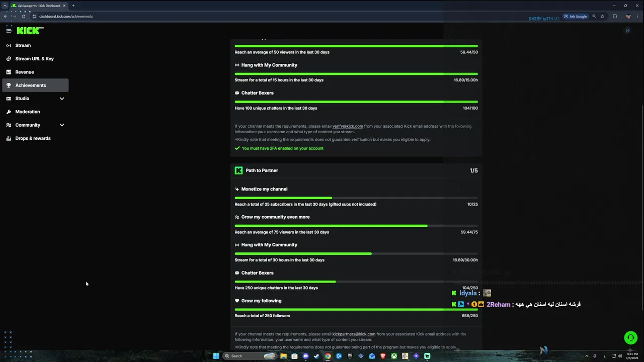The image size is (644, 362).
Task: Open the Moderation page
Action: 35,112
